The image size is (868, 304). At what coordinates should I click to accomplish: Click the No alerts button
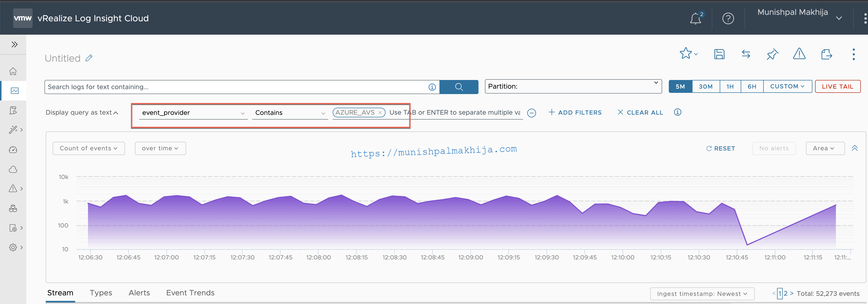[x=774, y=148]
